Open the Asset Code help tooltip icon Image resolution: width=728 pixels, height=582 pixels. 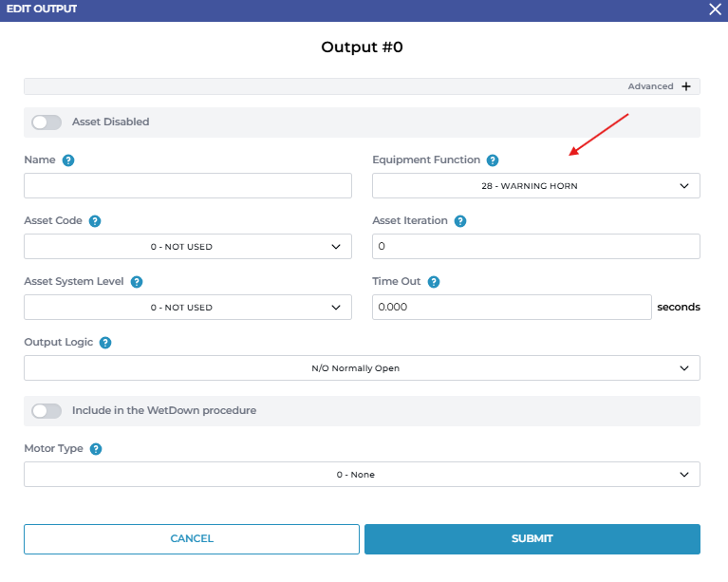(x=95, y=221)
